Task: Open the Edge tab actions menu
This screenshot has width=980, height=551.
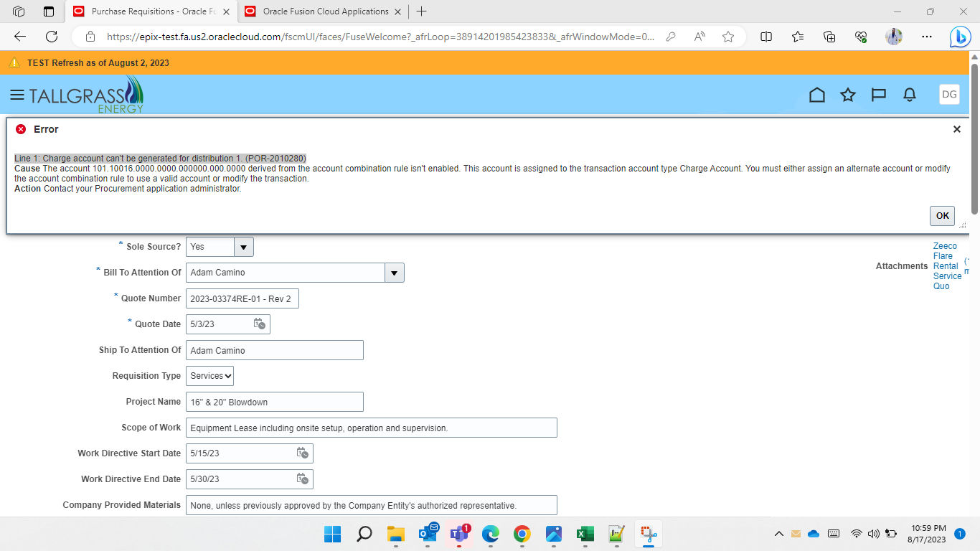Action: tap(49, 11)
